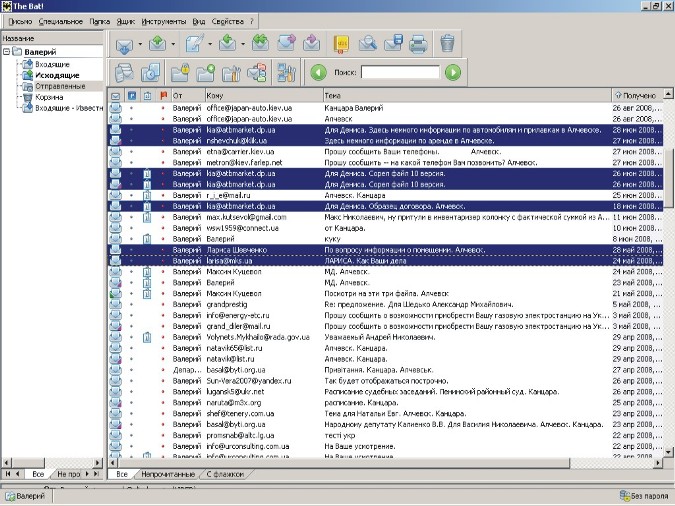Select message with subject тесті укр
Image resolution: width=675 pixels, height=506 pixels.
tap(385, 435)
